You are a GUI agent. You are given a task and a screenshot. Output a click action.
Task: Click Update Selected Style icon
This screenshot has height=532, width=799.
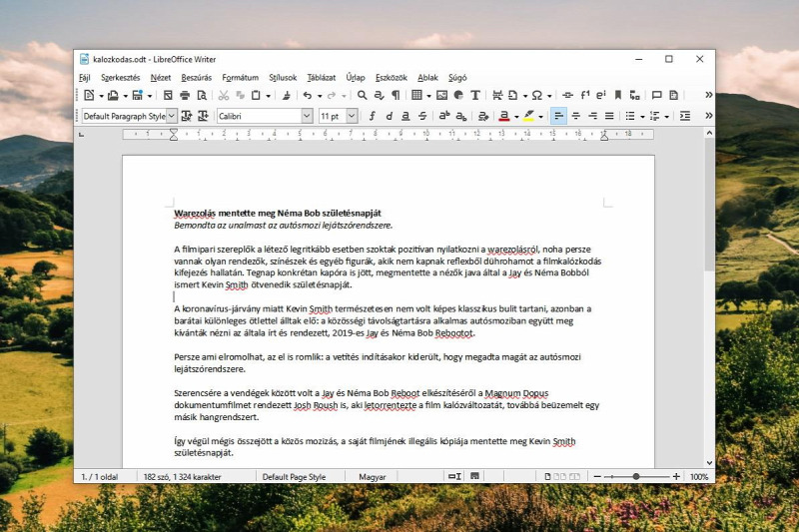tap(187, 116)
